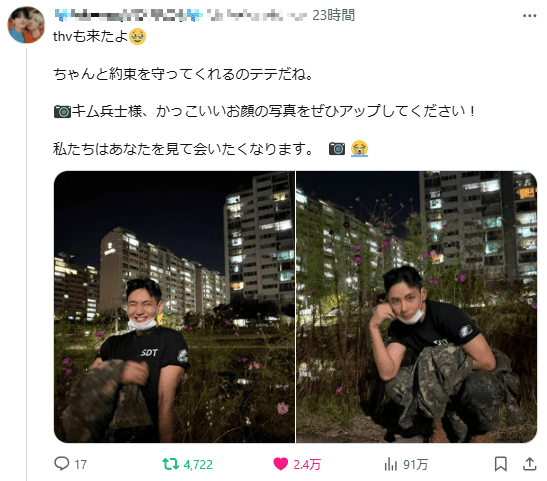Open the three-dot more options menu
This screenshot has height=481, width=547.
(x=529, y=16)
